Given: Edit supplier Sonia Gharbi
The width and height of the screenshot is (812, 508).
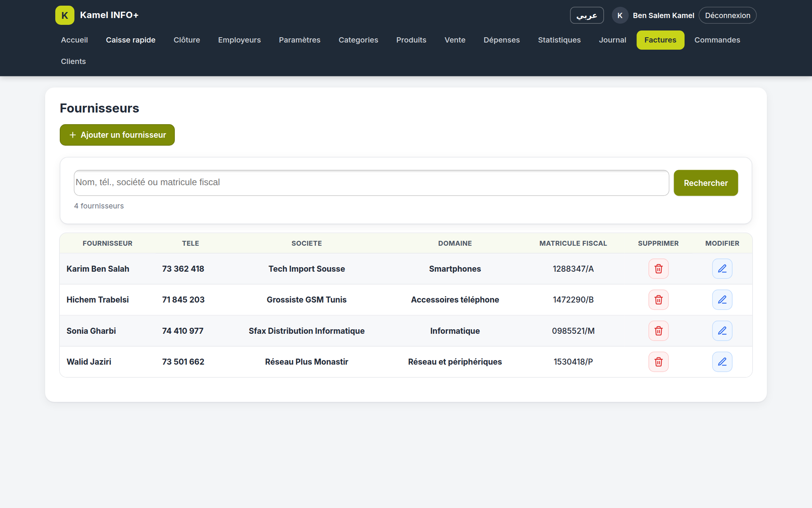Looking at the screenshot, I should [722, 331].
